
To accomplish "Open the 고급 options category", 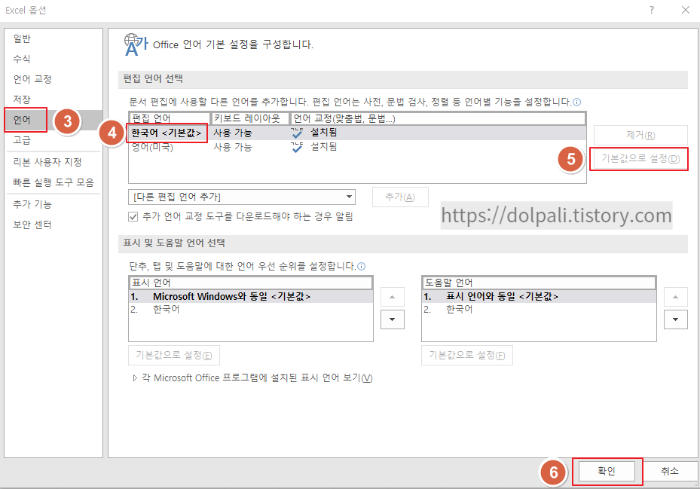I will click(21, 140).
